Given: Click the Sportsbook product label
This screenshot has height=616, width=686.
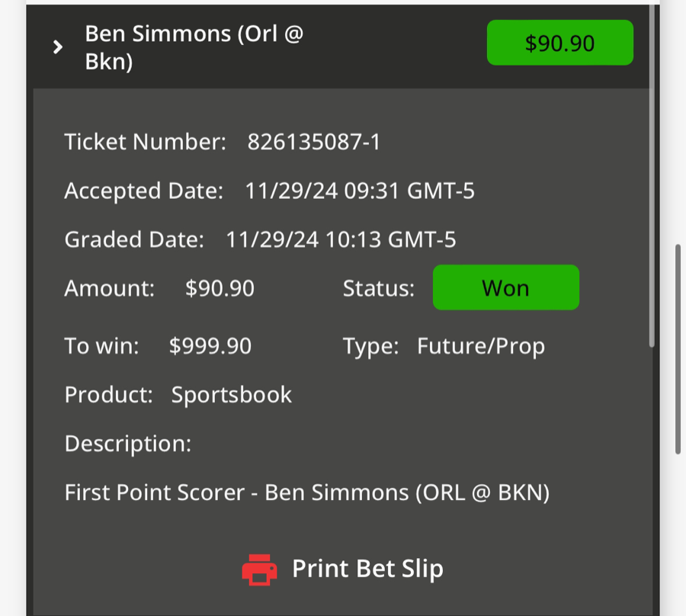Looking at the screenshot, I should click(232, 395).
